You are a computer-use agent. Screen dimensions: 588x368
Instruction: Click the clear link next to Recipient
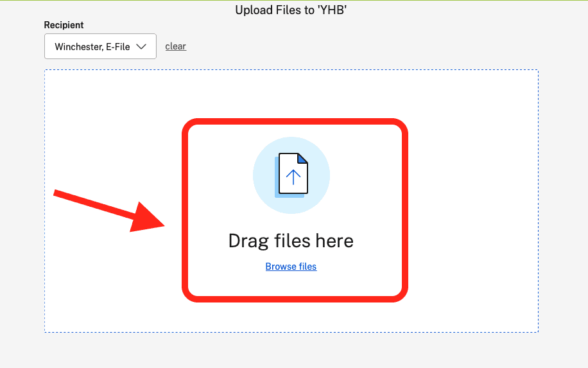175,46
